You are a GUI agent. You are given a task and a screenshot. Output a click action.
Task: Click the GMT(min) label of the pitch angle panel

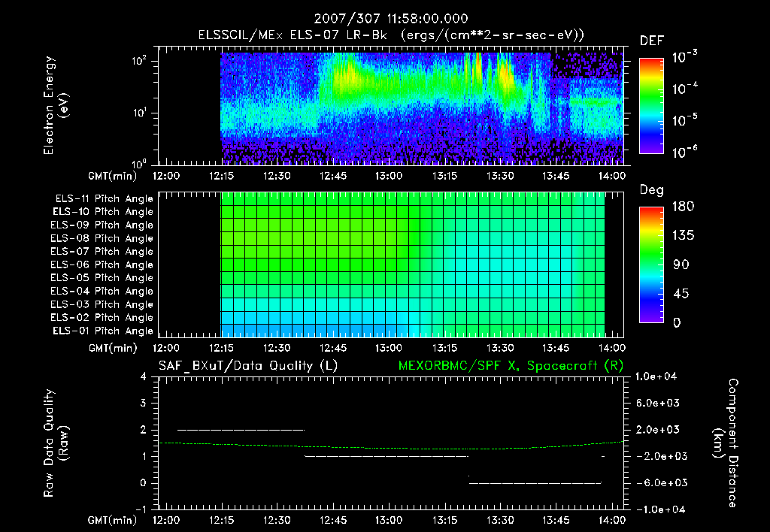113,349
